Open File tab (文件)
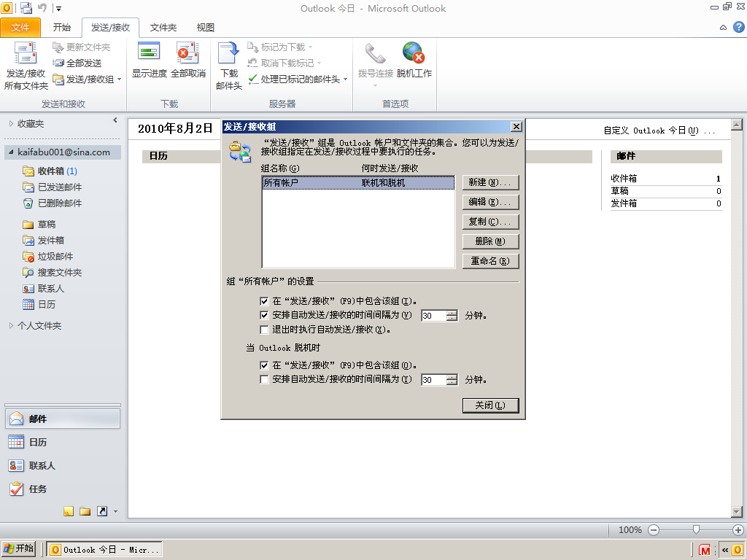Image resolution: width=747 pixels, height=560 pixels. click(20, 28)
